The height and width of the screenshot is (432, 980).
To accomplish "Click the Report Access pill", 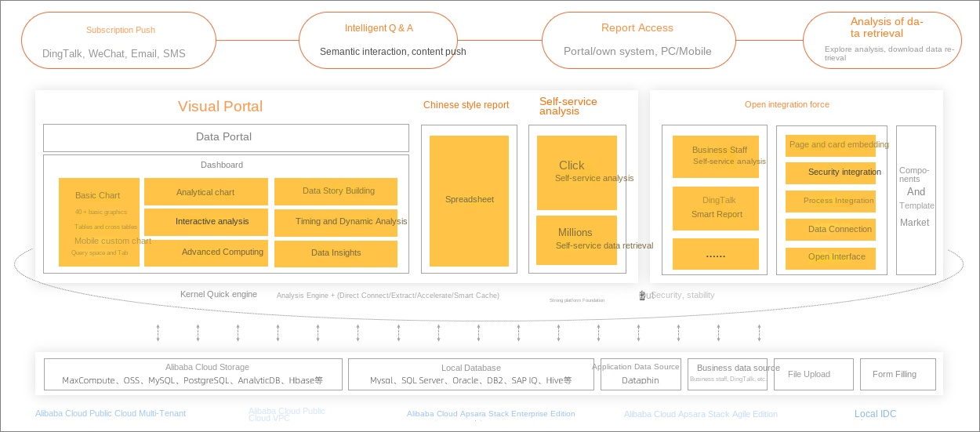I will [x=638, y=41].
